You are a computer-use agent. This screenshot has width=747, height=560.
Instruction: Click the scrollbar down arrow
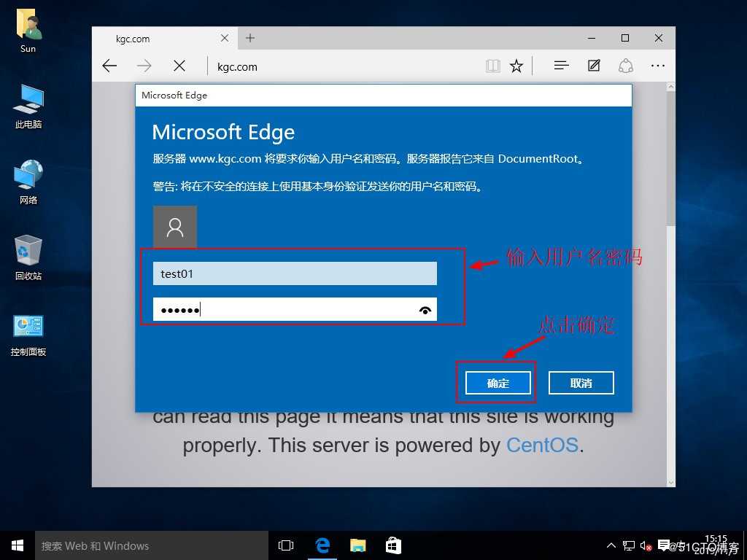click(670, 483)
